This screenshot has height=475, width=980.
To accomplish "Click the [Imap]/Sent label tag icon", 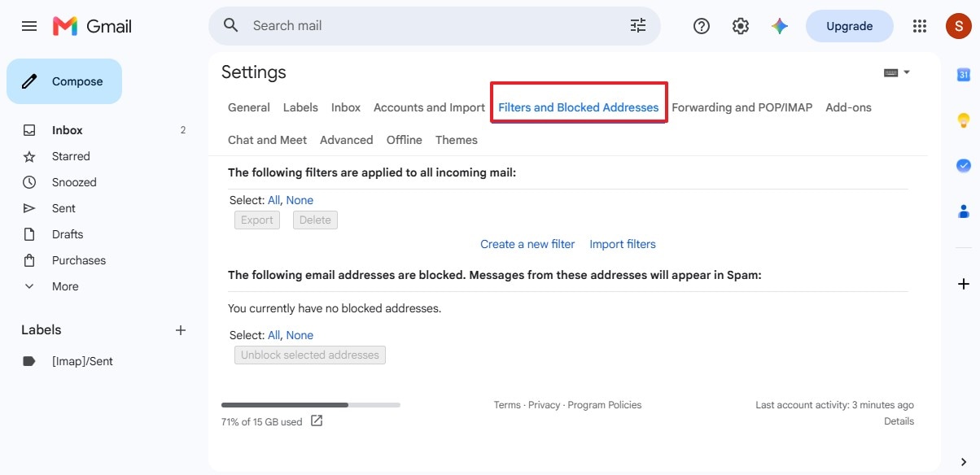I will pyautogui.click(x=29, y=361).
